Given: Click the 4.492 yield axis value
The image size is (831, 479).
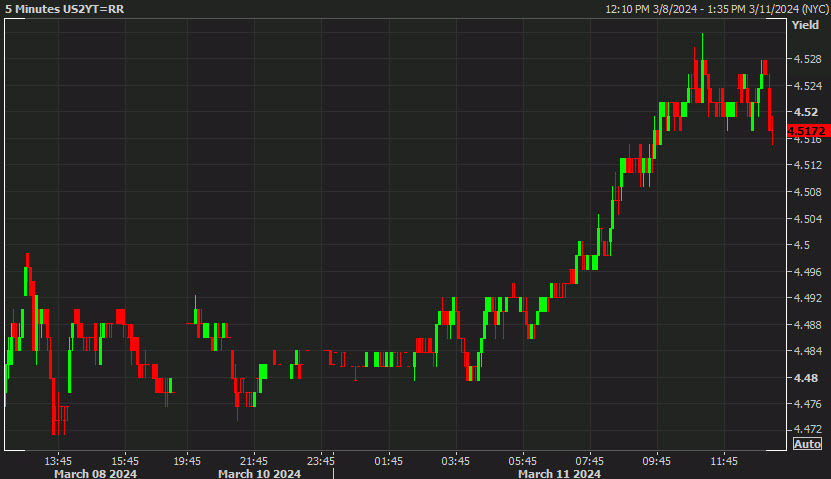Looking at the screenshot, I should (x=807, y=298).
